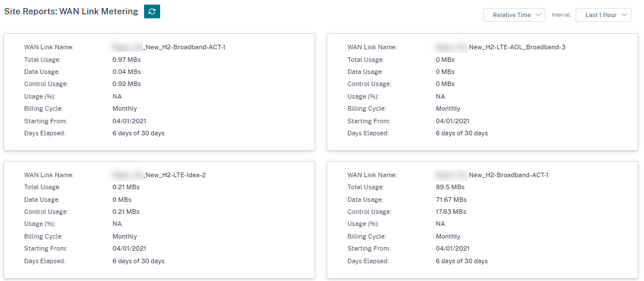Click the Interval label
Image resolution: width=644 pixels, height=281 pixels.
(561, 15)
